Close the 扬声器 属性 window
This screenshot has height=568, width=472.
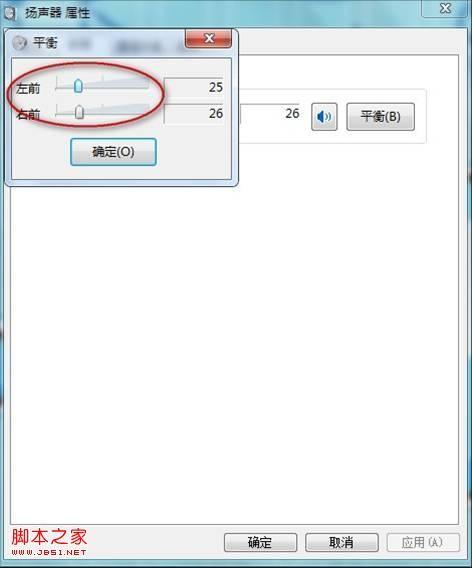click(445, 8)
